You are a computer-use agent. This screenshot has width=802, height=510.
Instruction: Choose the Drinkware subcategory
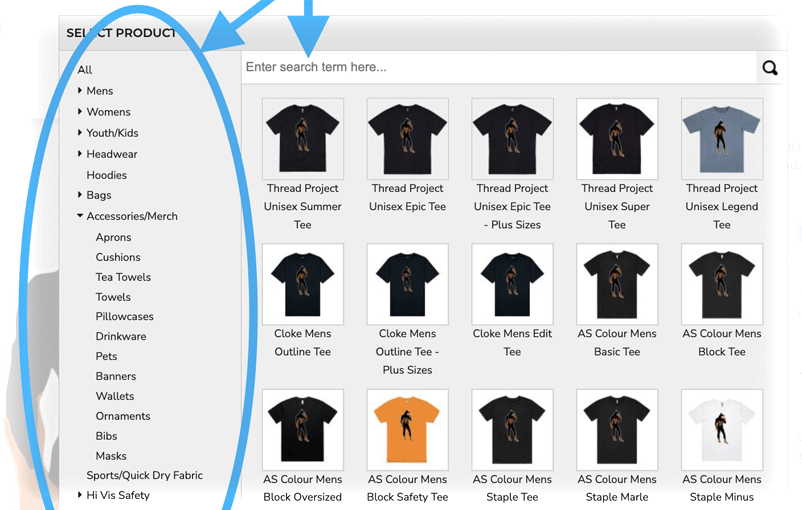121,337
